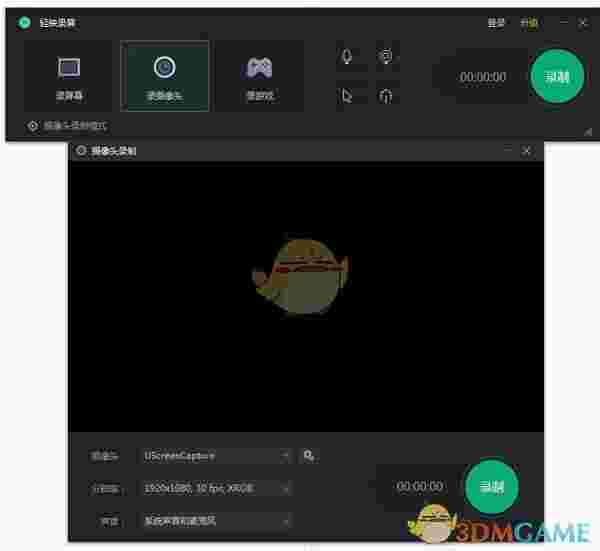Image resolution: width=600 pixels, height=551 pixels.
Task: Toggle the system sound speaker icon
Action: [x=385, y=57]
